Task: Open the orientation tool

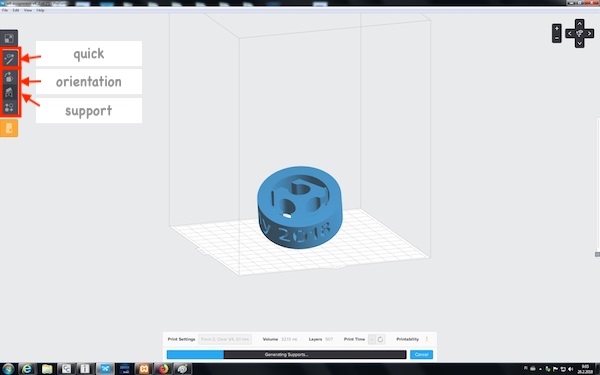Action: 9,77
